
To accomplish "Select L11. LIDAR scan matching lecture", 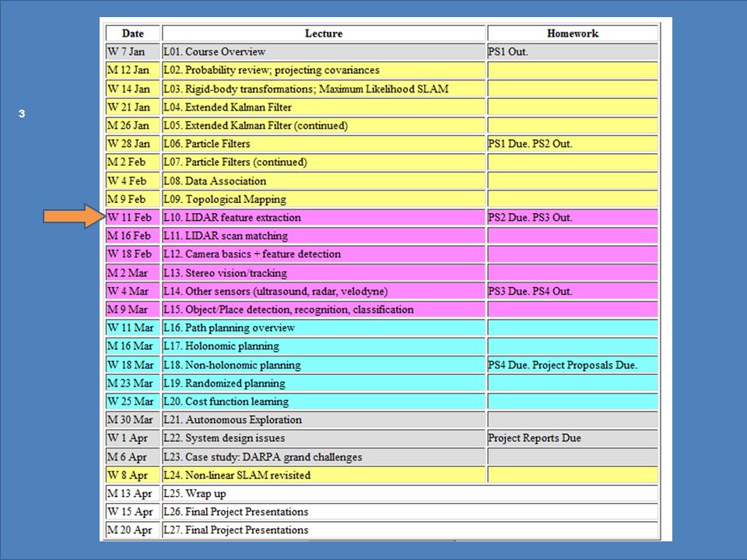I will 324,236.
